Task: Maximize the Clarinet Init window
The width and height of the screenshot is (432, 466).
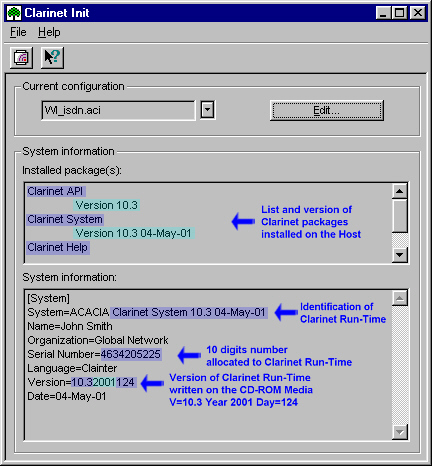Action: click(399, 13)
